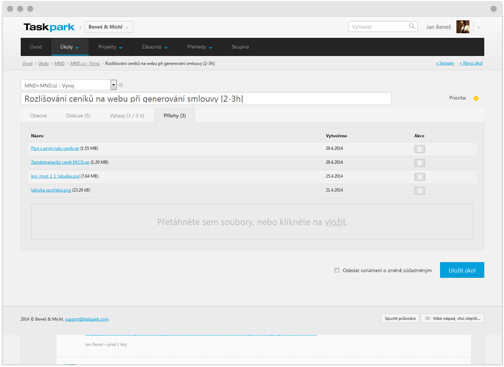Open the MND>MND.cz - Vývoj project combo box
504x367 pixels.
[x=69, y=85]
